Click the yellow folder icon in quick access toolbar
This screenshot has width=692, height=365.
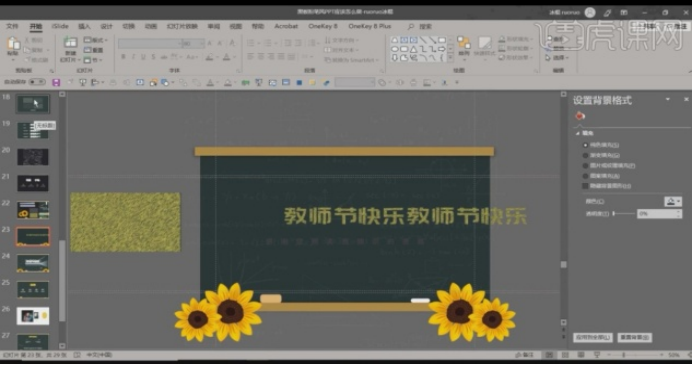312,83
